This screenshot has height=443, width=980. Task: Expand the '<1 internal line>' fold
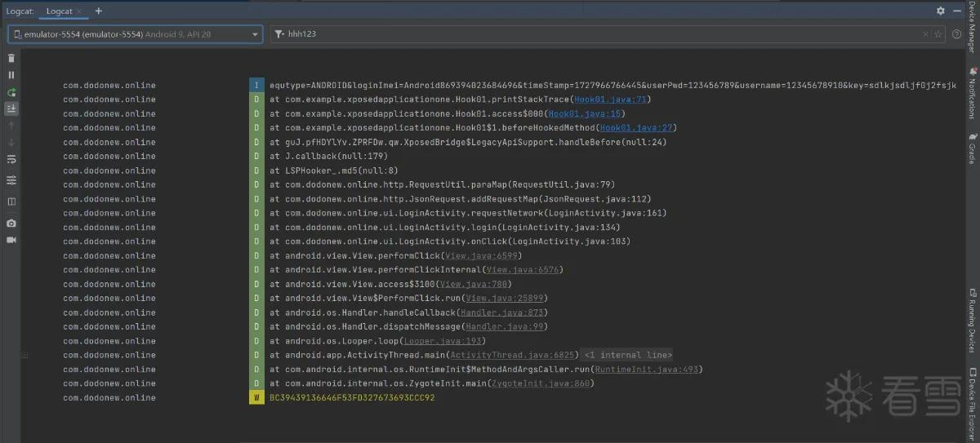[x=628, y=355]
